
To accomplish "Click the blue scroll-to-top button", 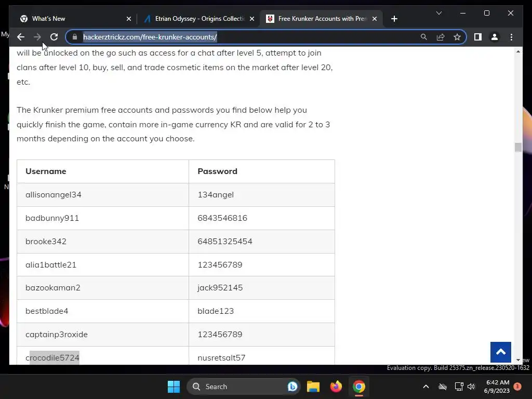I will [500, 352].
